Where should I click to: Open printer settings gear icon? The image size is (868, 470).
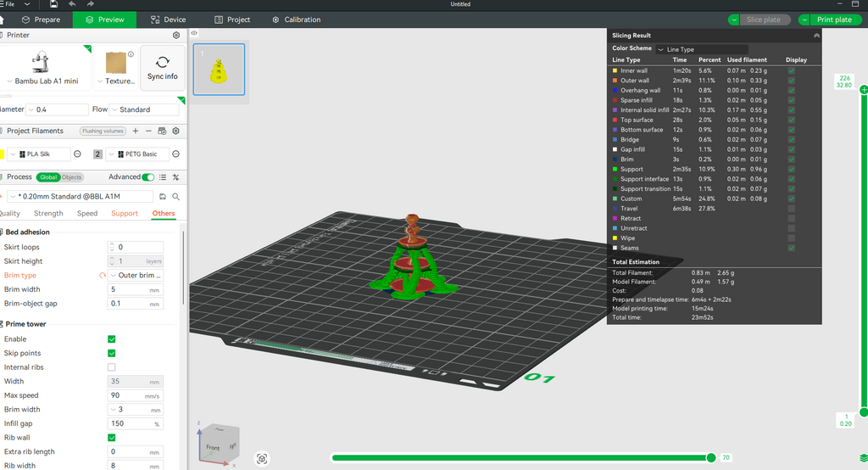176,36
